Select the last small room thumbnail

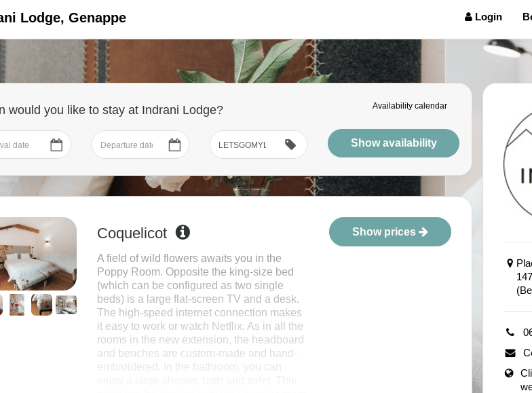coord(66,305)
